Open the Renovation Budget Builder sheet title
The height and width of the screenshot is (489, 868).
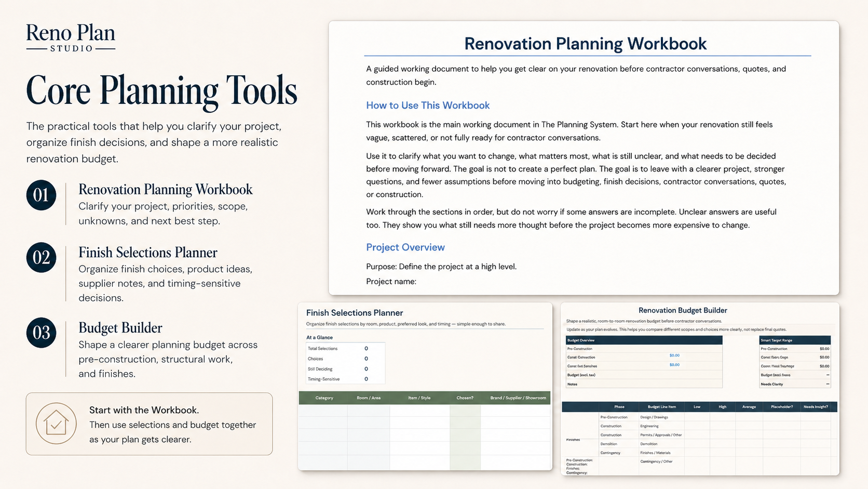[682, 310]
